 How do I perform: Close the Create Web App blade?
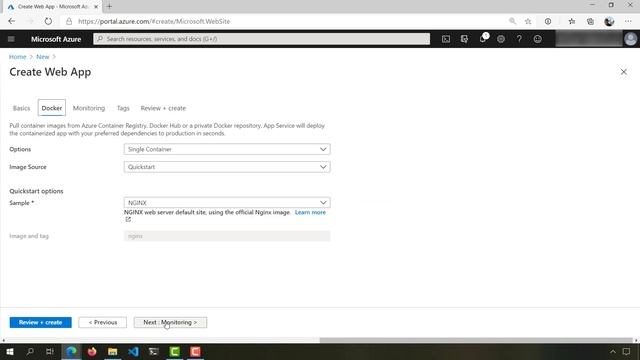[x=624, y=72]
